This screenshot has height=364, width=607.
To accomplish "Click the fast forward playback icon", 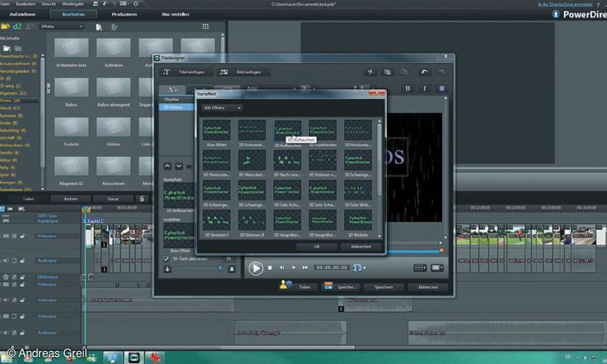I will (305, 267).
